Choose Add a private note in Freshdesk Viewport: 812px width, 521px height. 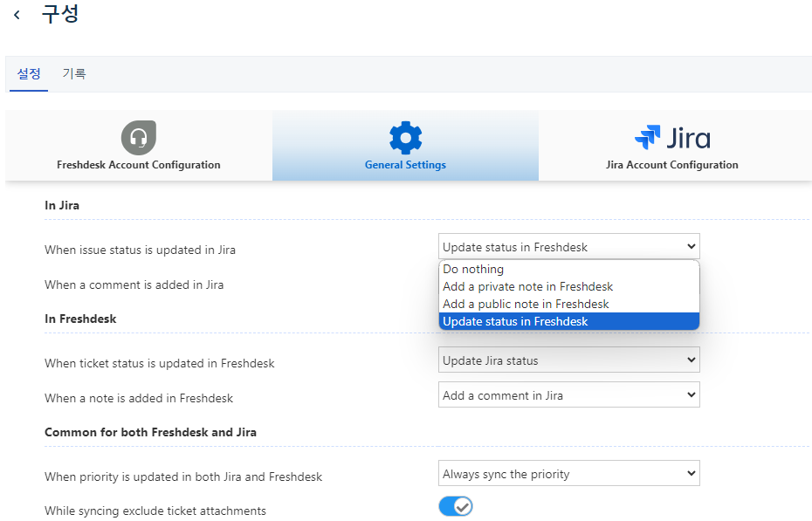(x=569, y=286)
